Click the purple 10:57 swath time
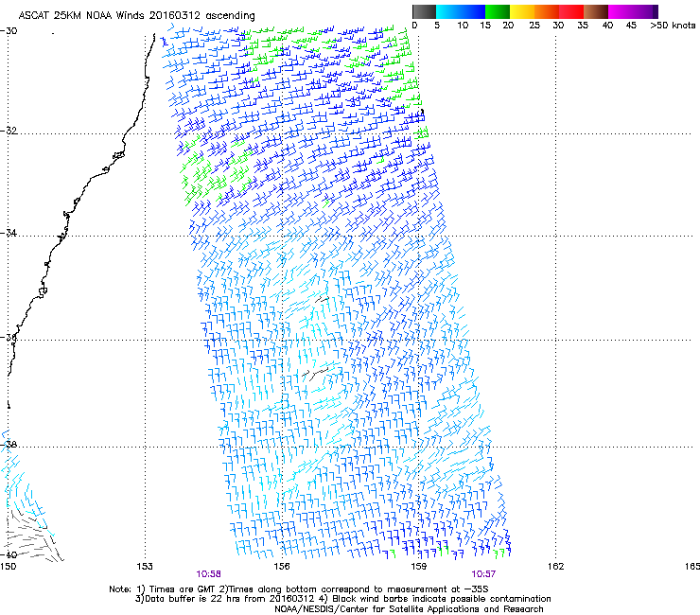 click(x=483, y=574)
